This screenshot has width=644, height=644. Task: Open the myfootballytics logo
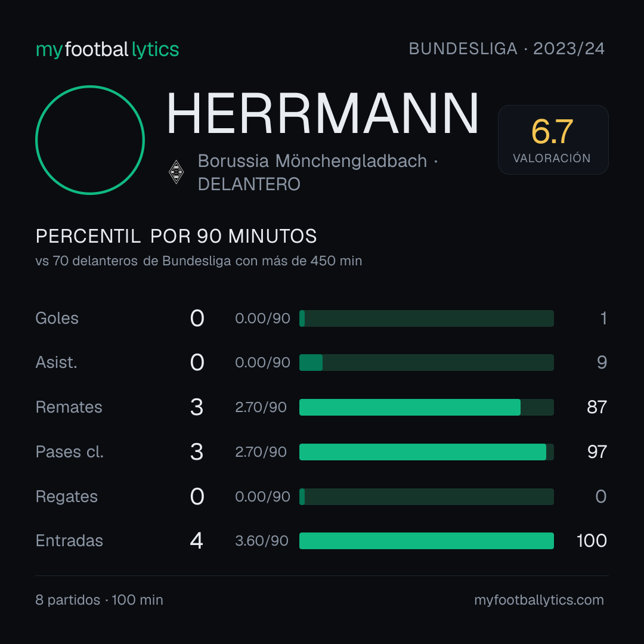point(107,49)
